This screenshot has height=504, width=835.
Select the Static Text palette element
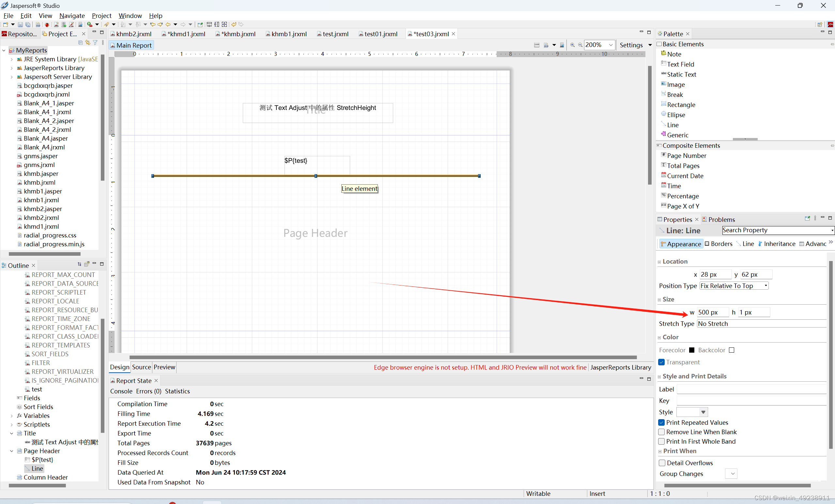pos(681,74)
